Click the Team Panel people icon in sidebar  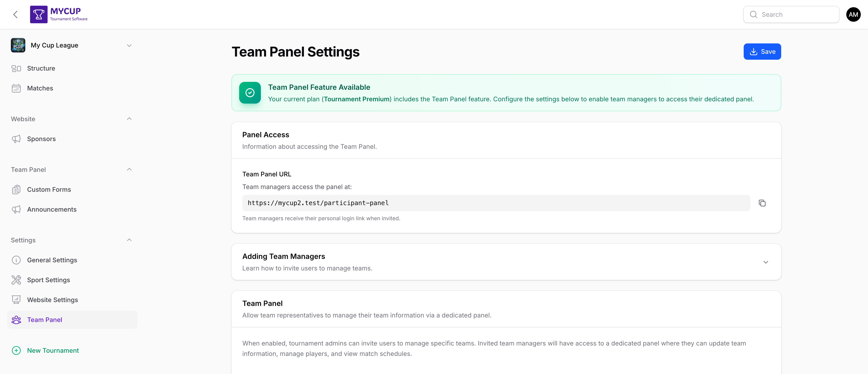pyautogui.click(x=16, y=320)
